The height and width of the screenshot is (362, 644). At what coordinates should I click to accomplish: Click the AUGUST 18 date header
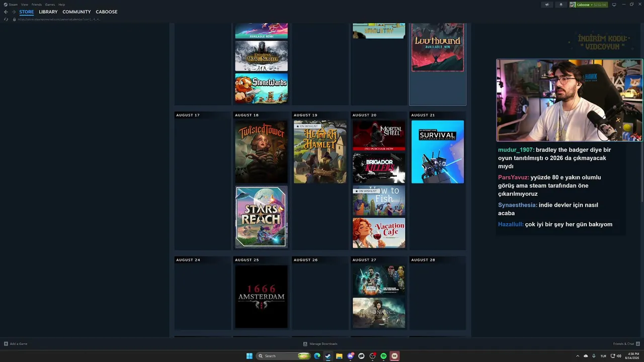pyautogui.click(x=247, y=115)
